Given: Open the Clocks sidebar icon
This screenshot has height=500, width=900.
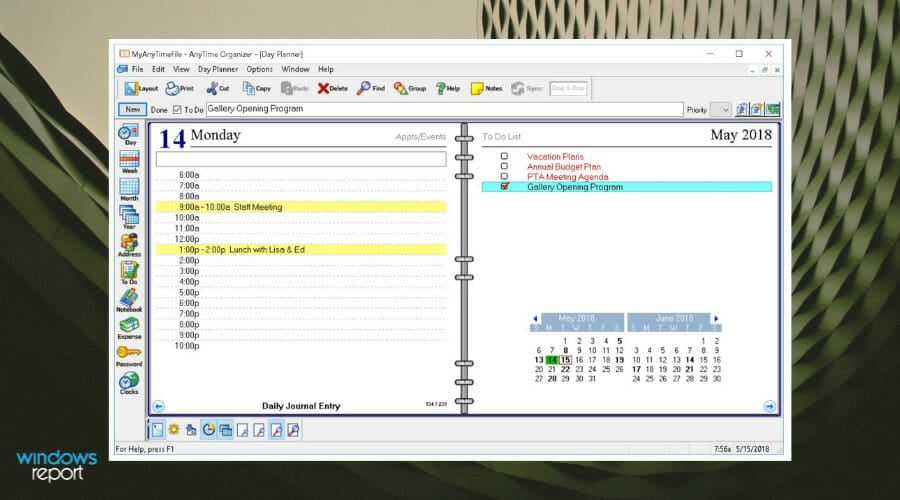Looking at the screenshot, I should pos(129,383).
